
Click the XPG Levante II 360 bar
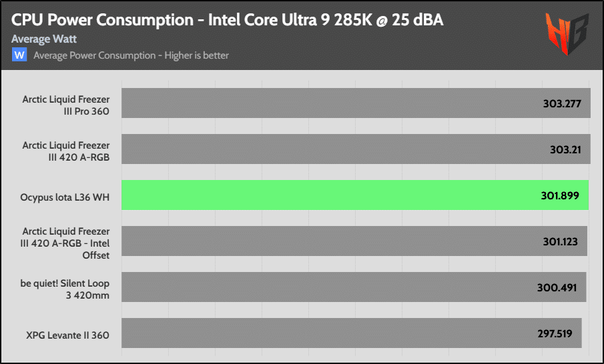[352, 333]
